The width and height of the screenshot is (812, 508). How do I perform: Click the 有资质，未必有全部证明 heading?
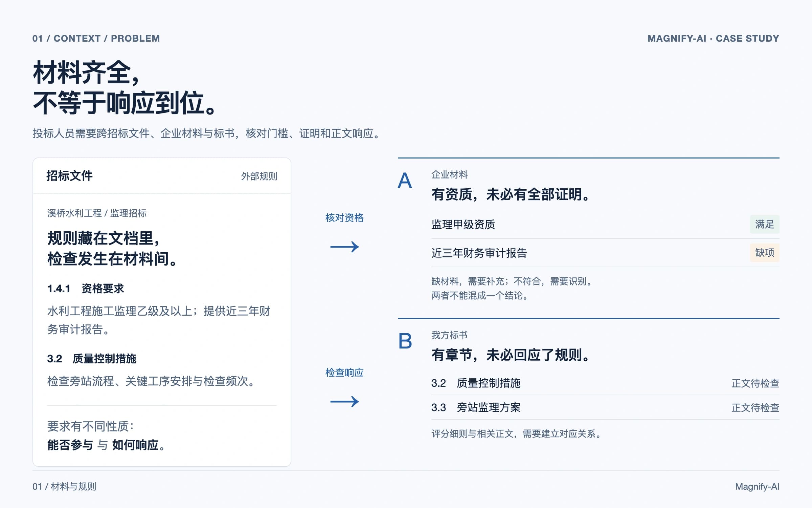[511, 194]
